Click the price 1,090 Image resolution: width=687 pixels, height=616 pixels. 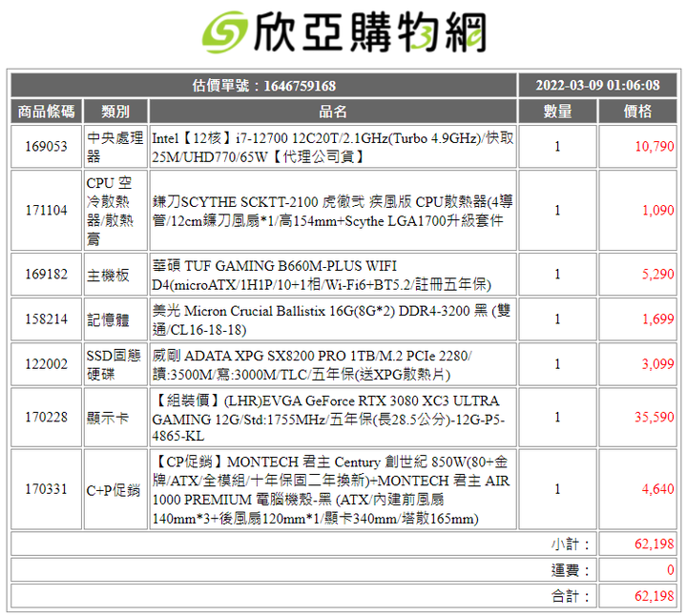(x=658, y=210)
